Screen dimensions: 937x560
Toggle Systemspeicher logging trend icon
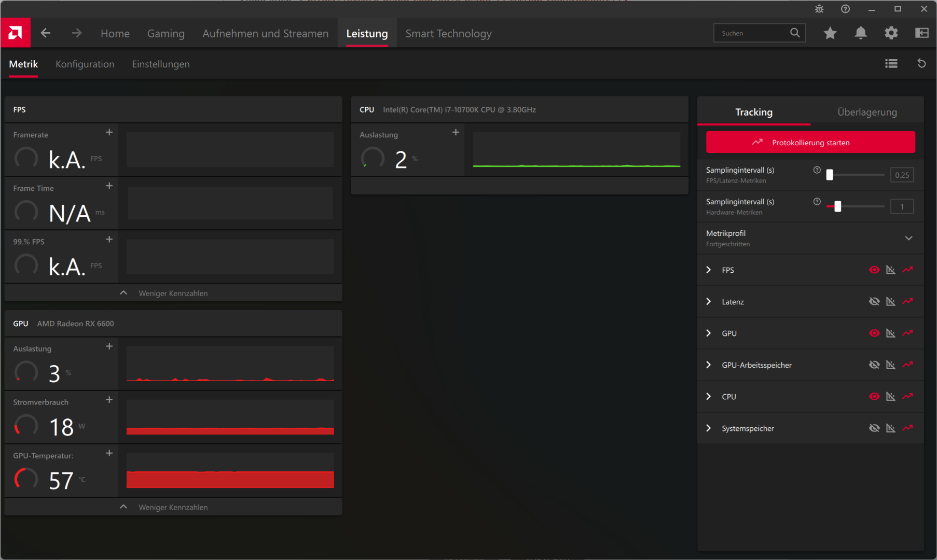[907, 428]
